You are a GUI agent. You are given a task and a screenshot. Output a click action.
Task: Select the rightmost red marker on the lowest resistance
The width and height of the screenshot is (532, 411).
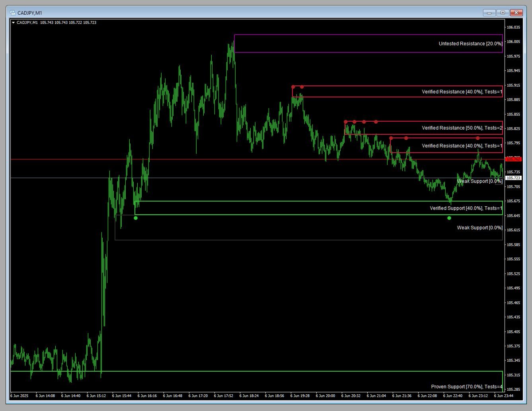click(478, 138)
